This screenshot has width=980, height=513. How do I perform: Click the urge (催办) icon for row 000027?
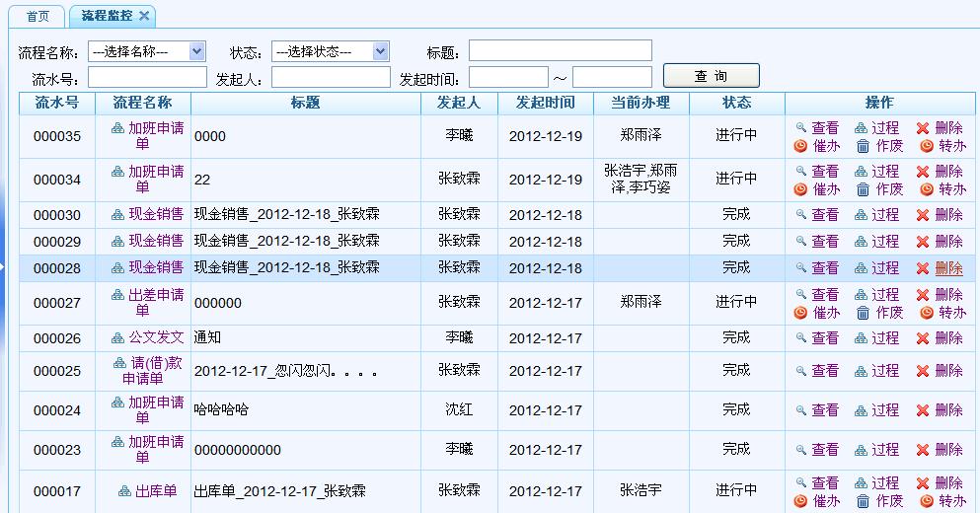(x=800, y=313)
